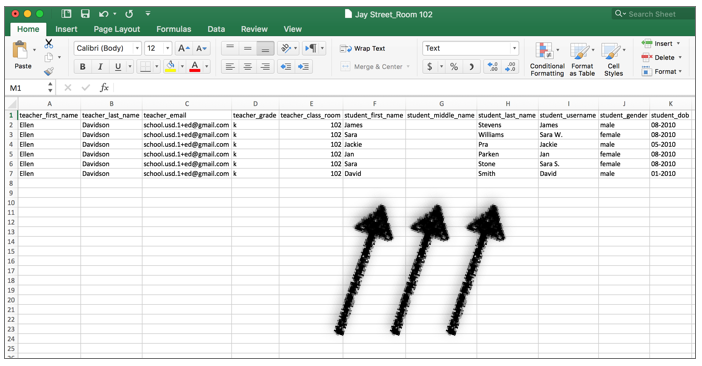Screen dimensions: 702x366
Task: Click the Copy icon
Action: tap(49, 57)
